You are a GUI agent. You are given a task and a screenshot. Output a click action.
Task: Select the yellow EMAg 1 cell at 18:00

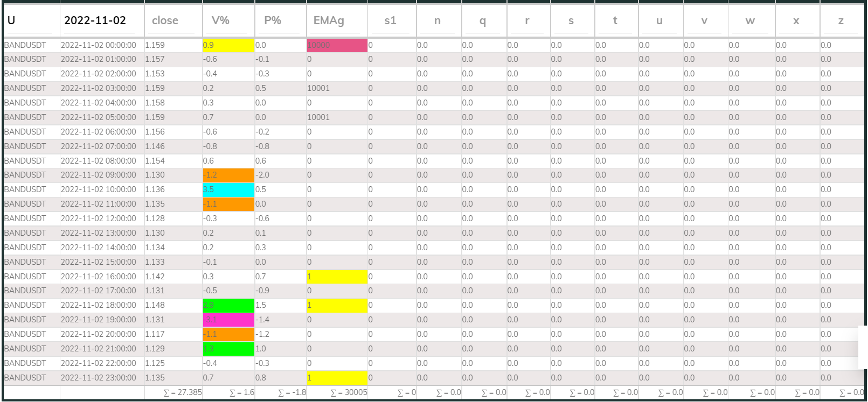[x=337, y=305]
